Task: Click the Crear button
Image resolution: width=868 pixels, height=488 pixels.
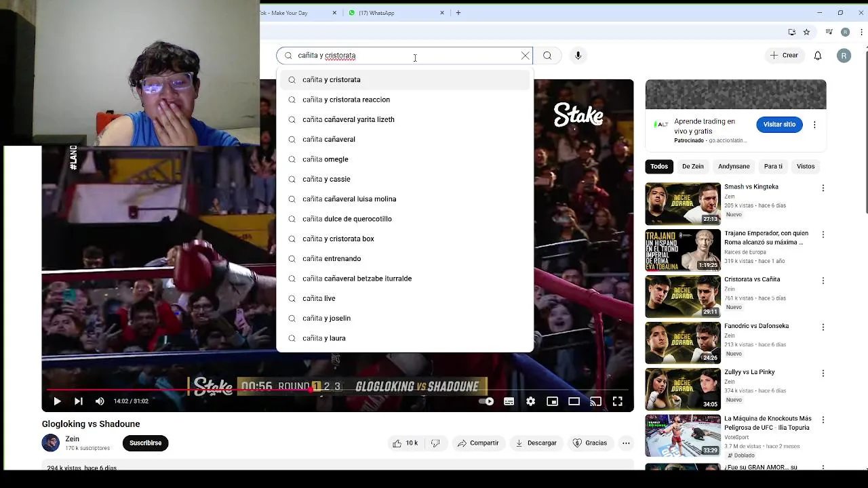Action: tap(784, 56)
